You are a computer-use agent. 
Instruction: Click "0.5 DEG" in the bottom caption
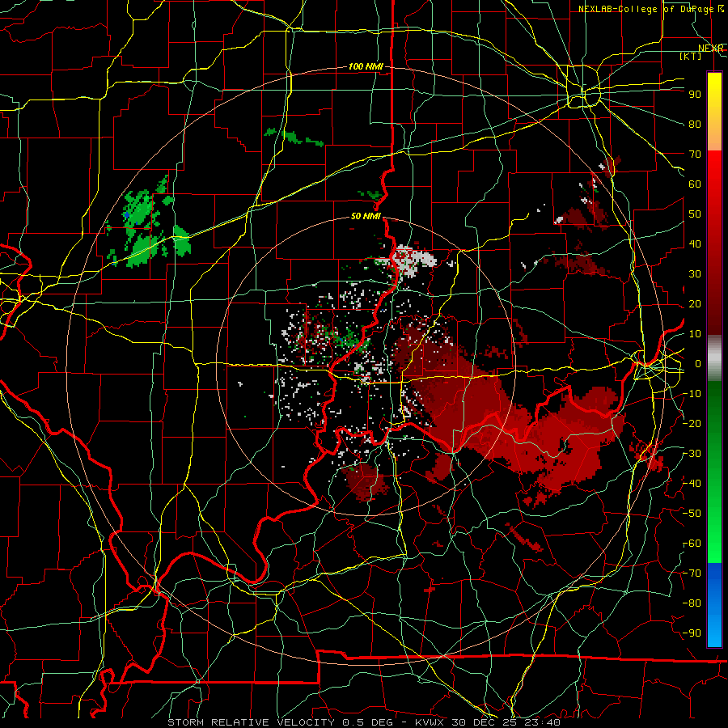(x=367, y=722)
